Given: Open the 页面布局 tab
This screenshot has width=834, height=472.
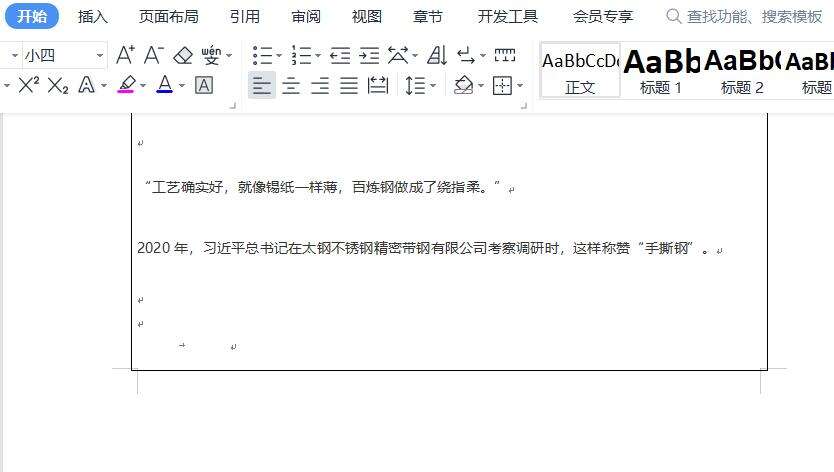Looking at the screenshot, I should (x=169, y=16).
